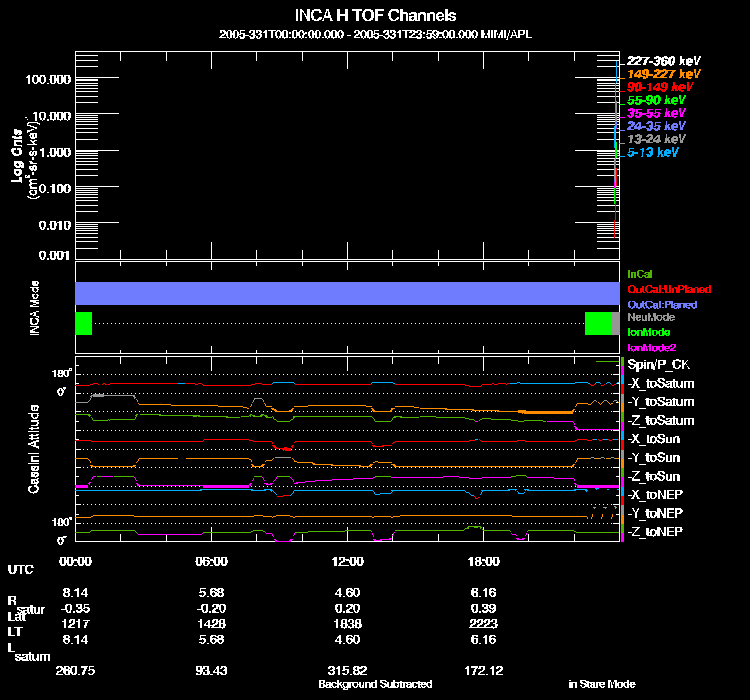Click the 12:00 UTC time axis tick
Viewport: 750px width, 700px height.
point(348,561)
